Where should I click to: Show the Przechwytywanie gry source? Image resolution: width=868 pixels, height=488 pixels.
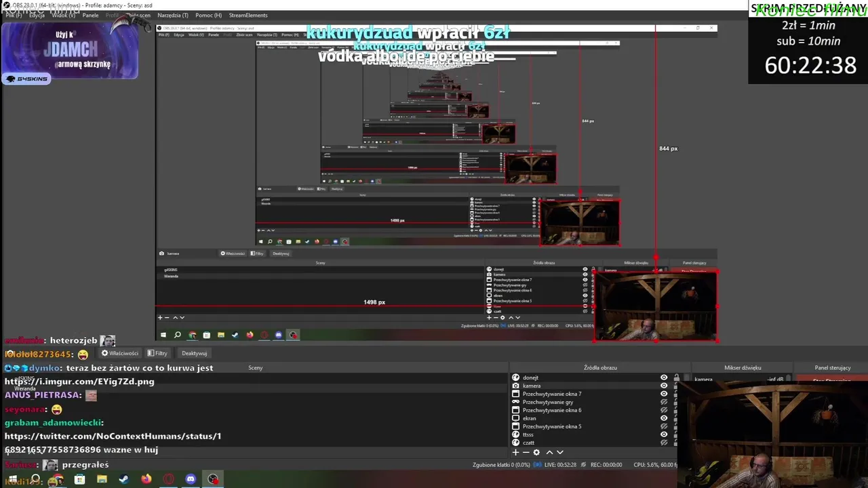pos(664,402)
